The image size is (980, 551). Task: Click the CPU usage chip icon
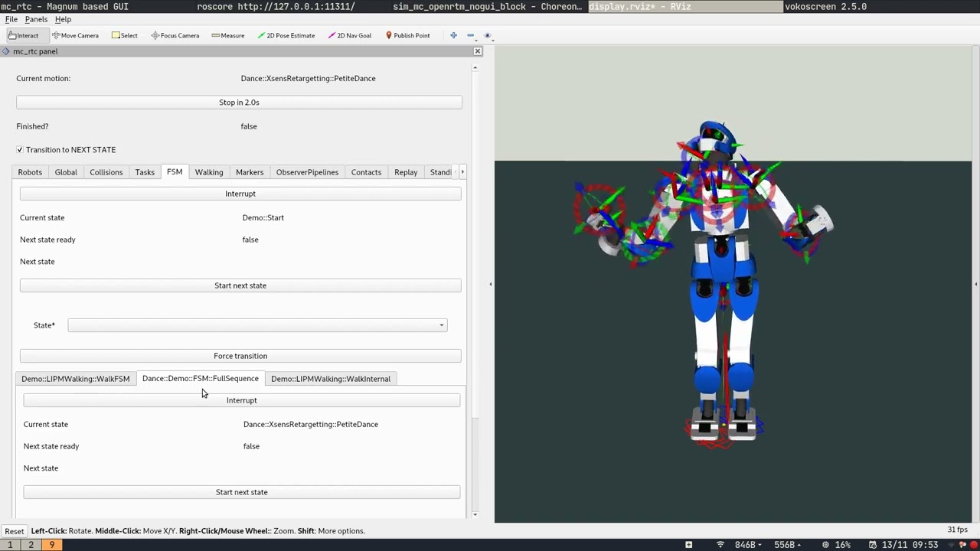[825, 545]
